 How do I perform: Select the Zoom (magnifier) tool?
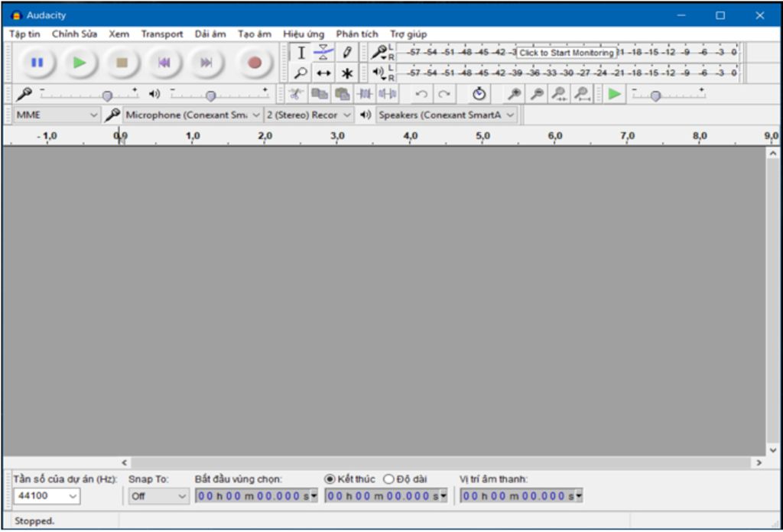pyautogui.click(x=301, y=73)
